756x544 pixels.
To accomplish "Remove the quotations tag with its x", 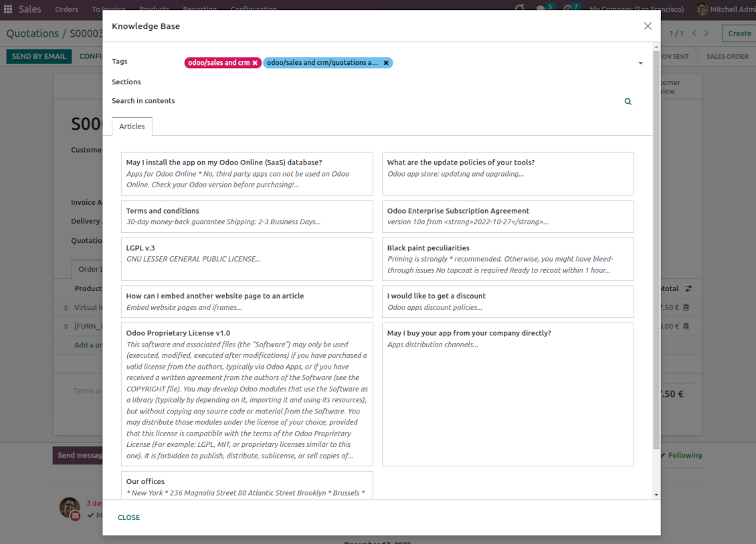I will (386, 63).
